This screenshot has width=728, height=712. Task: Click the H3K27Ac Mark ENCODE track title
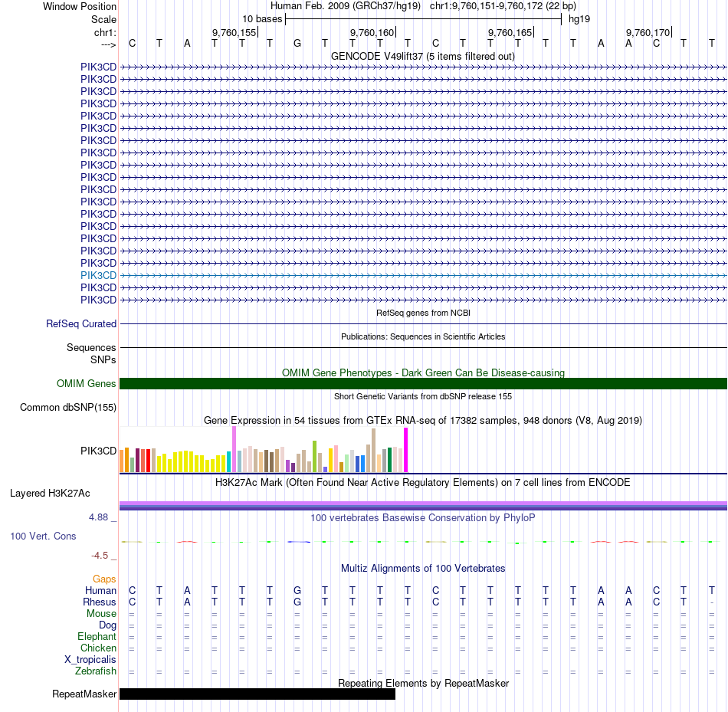423,482
